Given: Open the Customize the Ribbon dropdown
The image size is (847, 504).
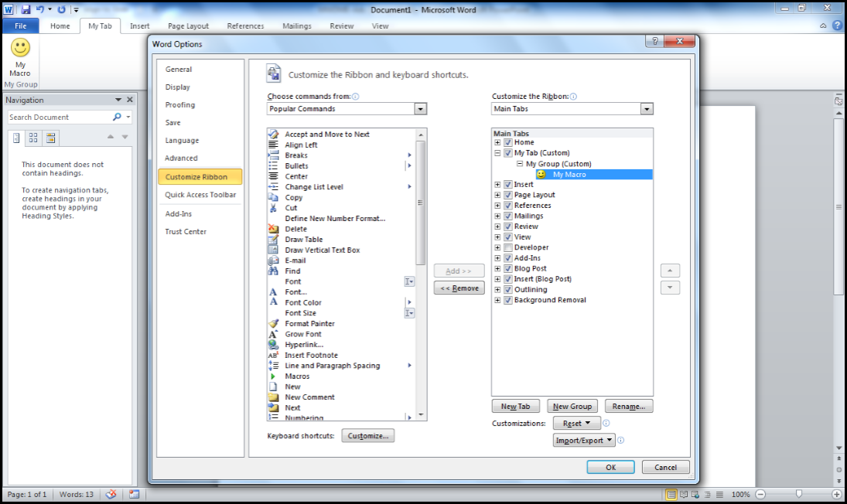Looking at the screenshot, I should coord(647,109).
